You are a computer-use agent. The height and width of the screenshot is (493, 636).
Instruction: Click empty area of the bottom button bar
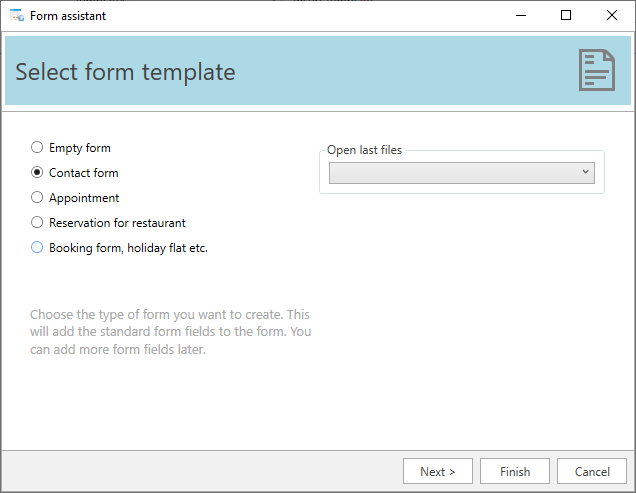[200, 471]
